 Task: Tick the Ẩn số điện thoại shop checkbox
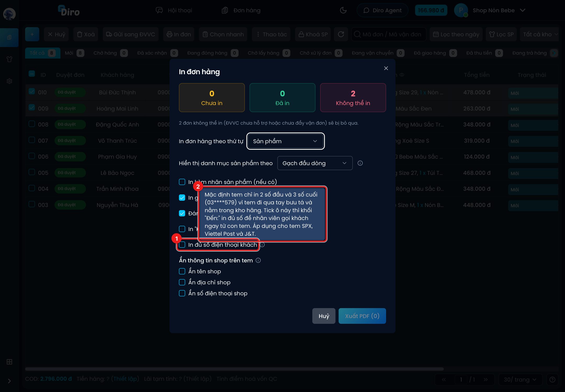coord(182,293)
